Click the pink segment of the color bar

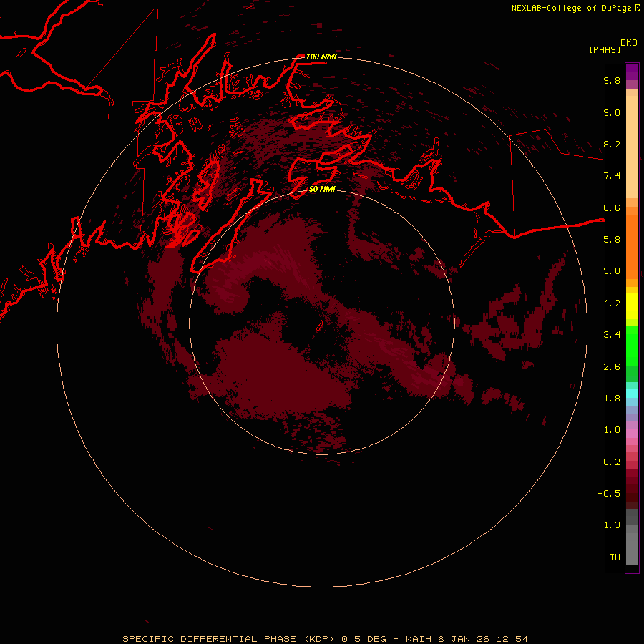[x=632, y=434]
